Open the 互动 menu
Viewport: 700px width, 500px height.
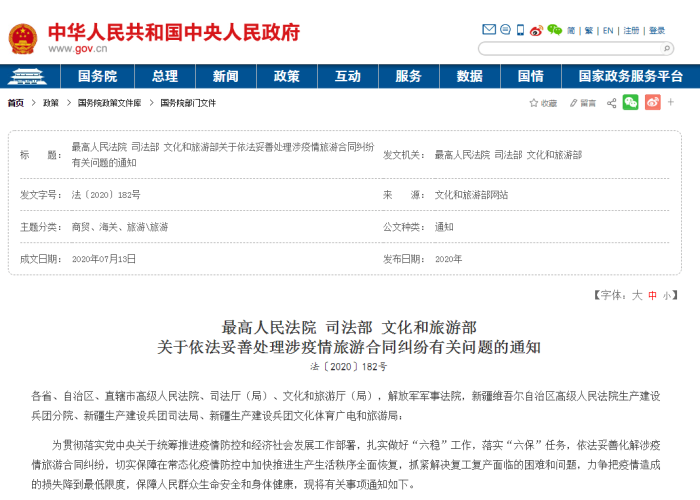tap(348, 76)
